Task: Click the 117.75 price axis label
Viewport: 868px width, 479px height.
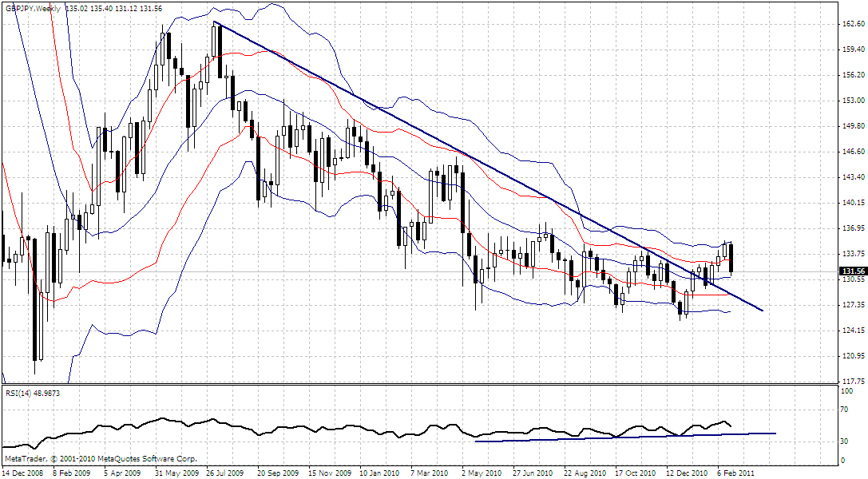Action: [x=853, y=381]
